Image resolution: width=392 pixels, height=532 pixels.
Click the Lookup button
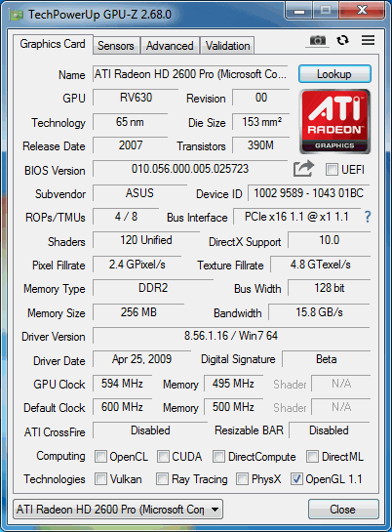pos(334,74)
